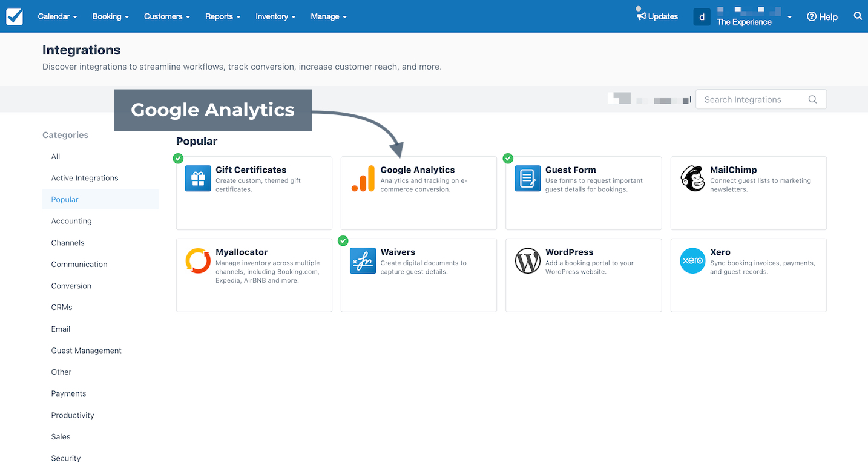Click the Guest Form document icon
This screenshot has height=474, width=868.
point(528,179)
